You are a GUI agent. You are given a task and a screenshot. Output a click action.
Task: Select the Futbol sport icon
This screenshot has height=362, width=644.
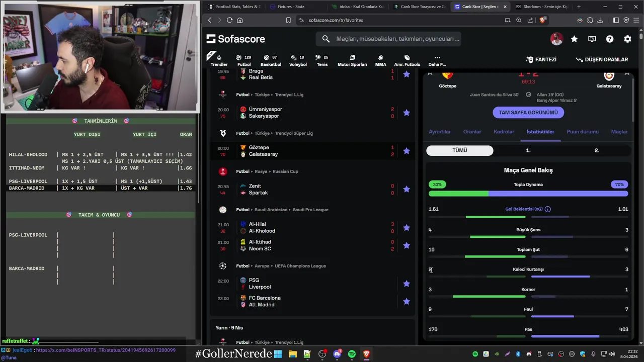click(244, 60)
